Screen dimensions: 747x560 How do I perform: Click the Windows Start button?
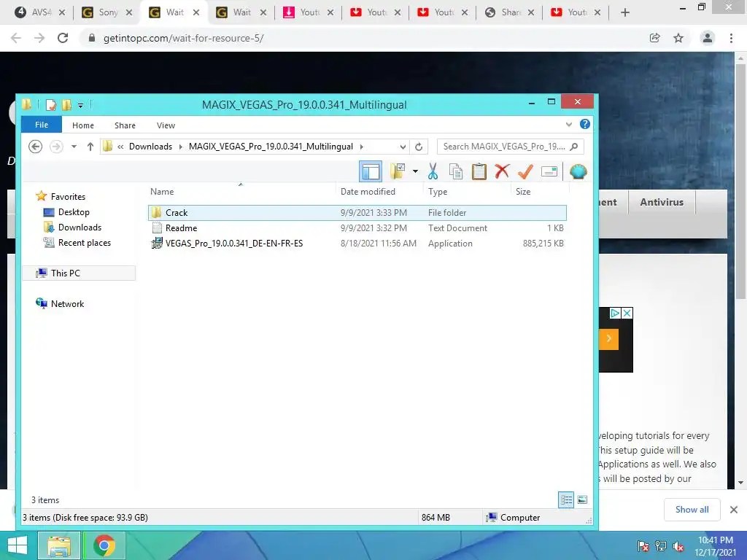[18, 545]
